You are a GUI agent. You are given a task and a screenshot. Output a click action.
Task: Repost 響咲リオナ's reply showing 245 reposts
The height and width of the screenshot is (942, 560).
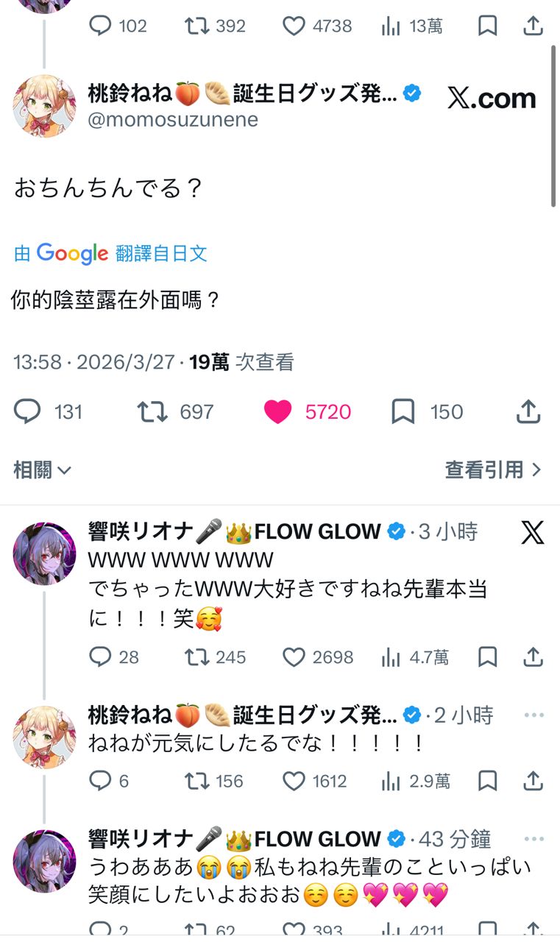[x=196, y=657]
